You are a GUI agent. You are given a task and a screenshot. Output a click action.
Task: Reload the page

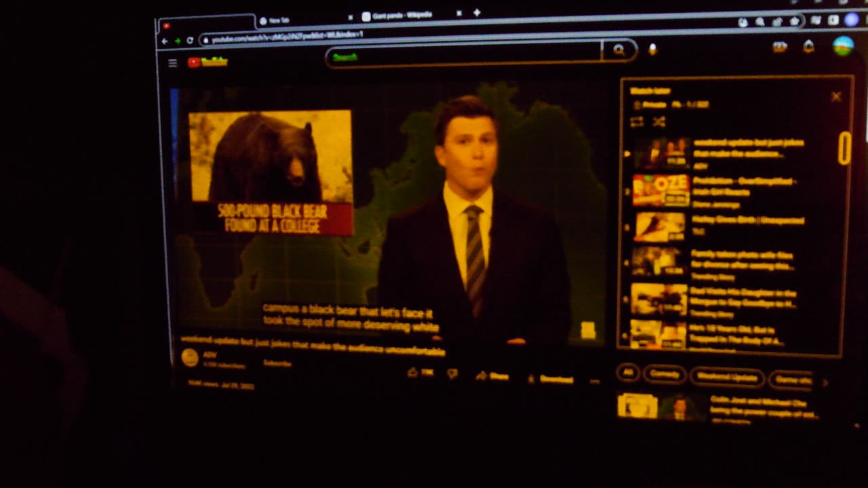click(190, 41)
